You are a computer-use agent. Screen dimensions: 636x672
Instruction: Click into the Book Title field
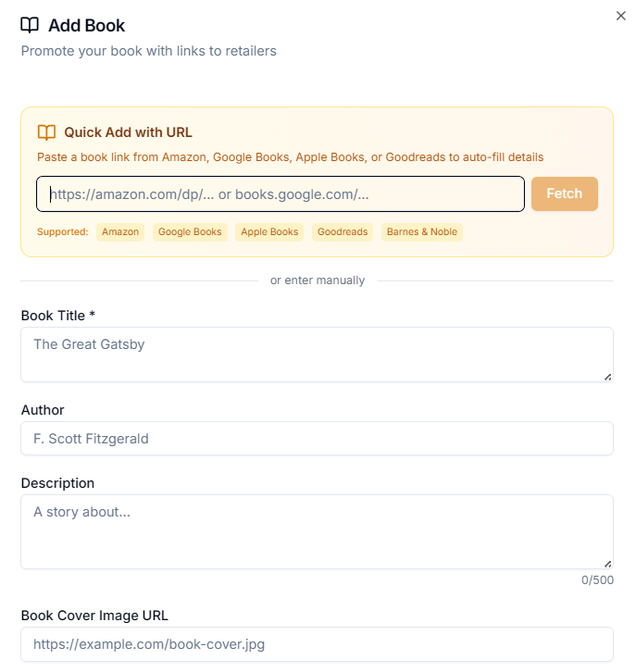317,354
